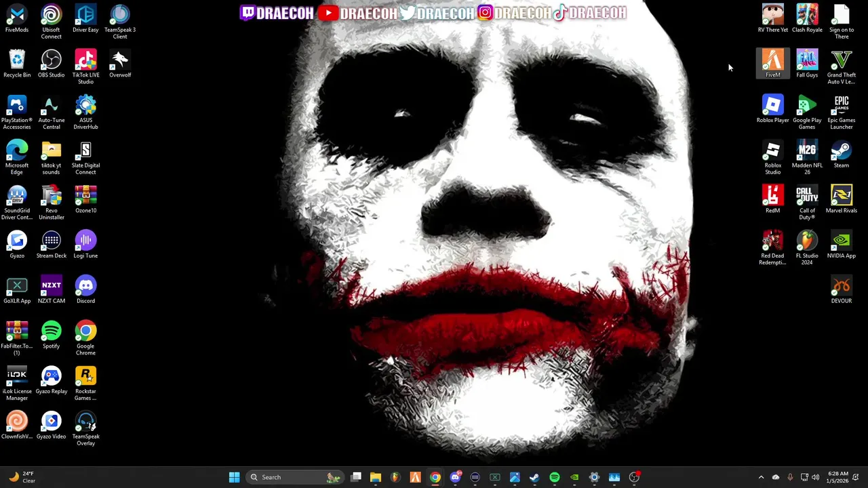Viewport: 868px width, 488px height.
Task: Open the clock showing 6:28 AM
Action: pyautogui.click(x=838, y=477)
